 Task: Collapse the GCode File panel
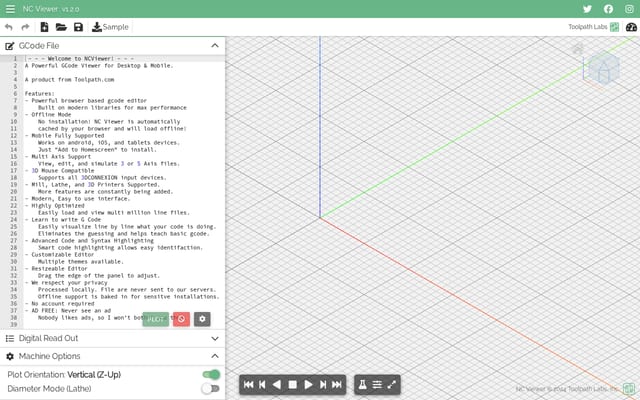point(215,45)
